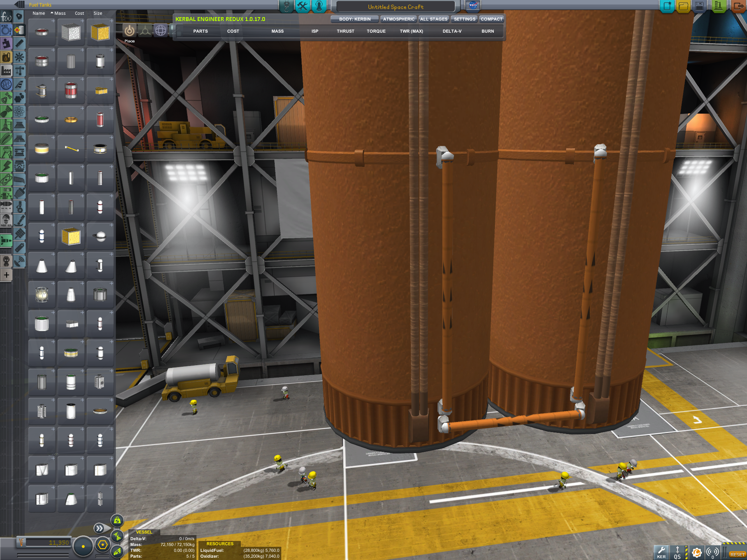Click the RESET button
The width and height of the screenshot is (747, 560).
[x=737, y=555]
